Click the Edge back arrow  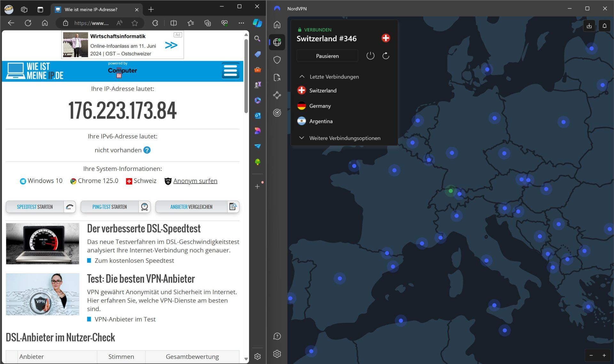11,23
